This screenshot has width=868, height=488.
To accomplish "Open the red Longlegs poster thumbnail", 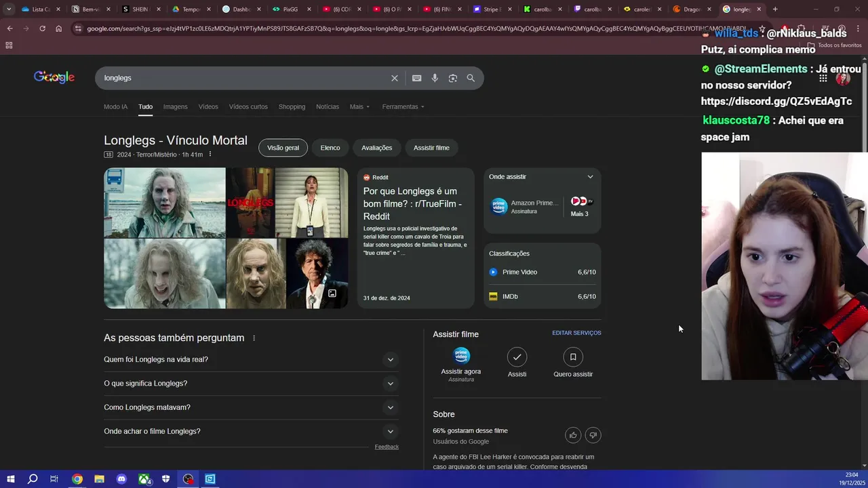I will pyautogui.click(x=250, y=203).
